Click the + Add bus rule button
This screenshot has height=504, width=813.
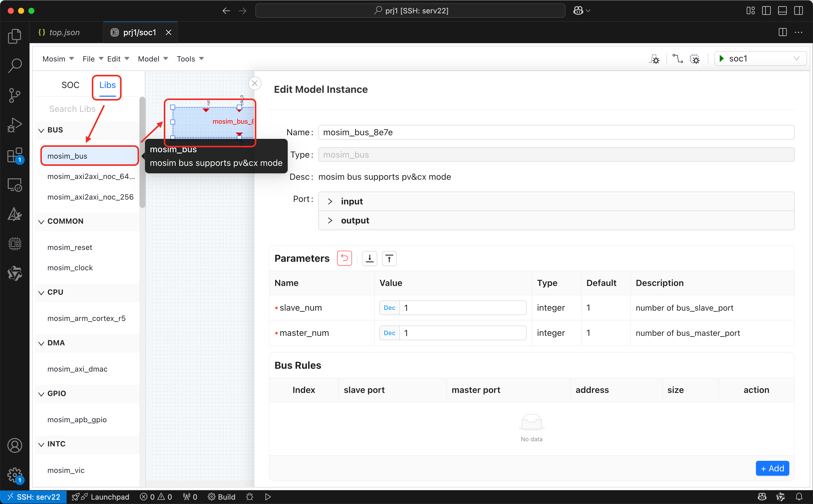pyautogui.click(x=772, y=468)
